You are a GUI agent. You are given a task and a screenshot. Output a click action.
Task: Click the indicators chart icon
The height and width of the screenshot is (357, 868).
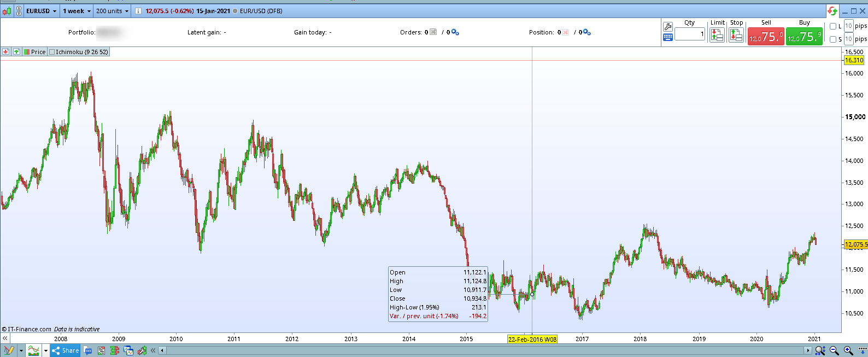(34, 350)
